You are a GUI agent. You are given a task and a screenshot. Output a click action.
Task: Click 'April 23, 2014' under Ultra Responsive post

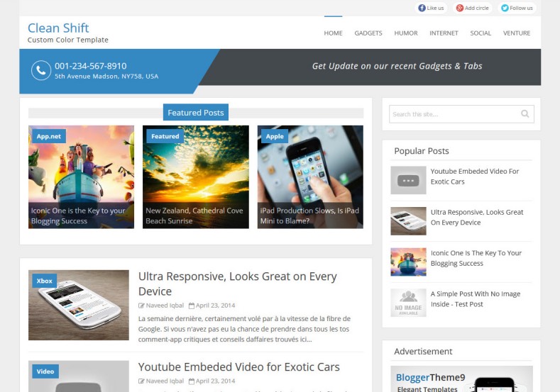[215, 306]
